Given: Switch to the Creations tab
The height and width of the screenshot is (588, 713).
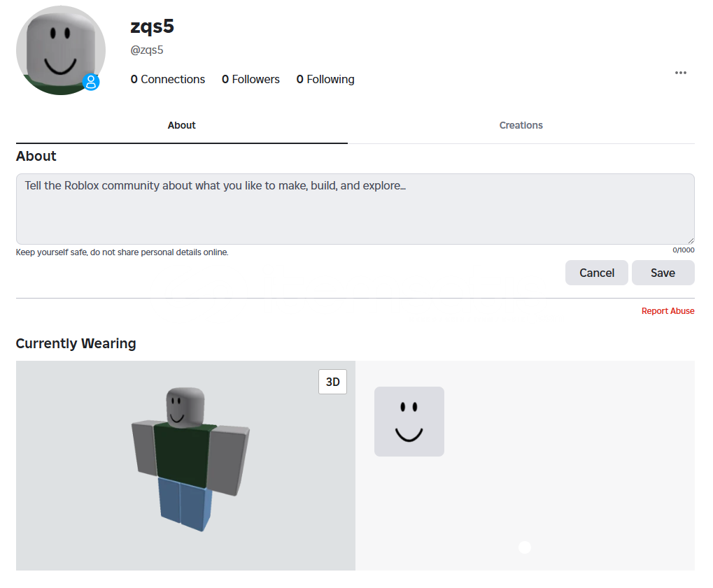Looking at the screenshot, I should pos(521,125).
